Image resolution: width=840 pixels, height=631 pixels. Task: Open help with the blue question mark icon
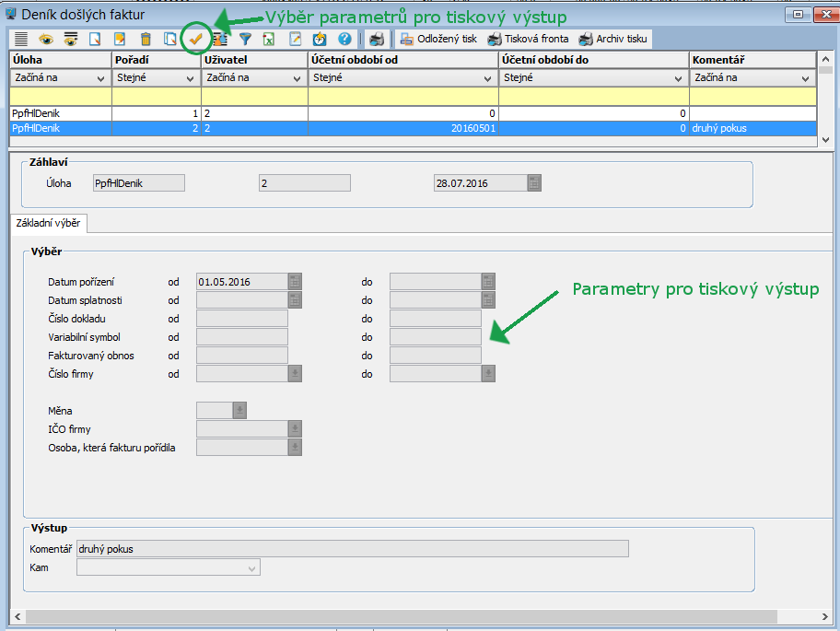(x=344, y=39)
